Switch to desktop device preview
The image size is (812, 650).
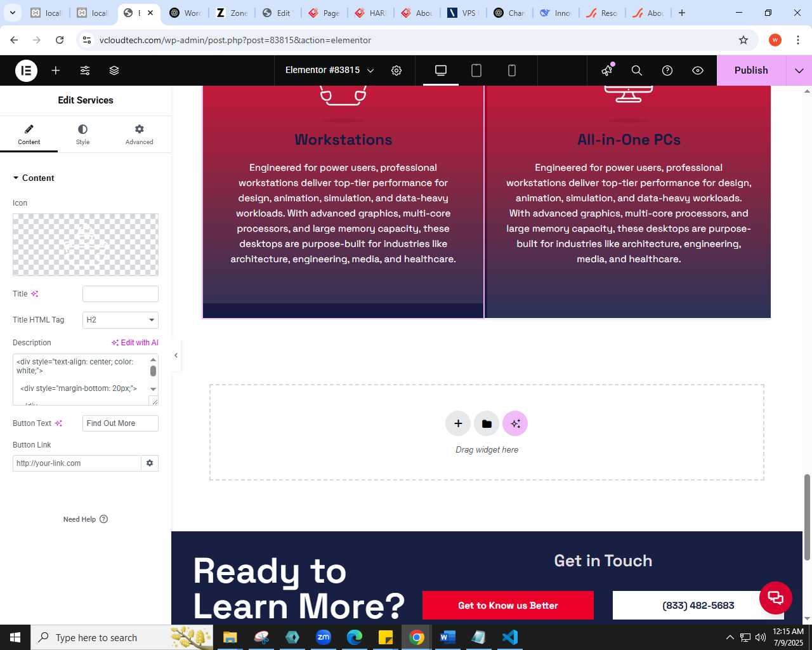441,70
